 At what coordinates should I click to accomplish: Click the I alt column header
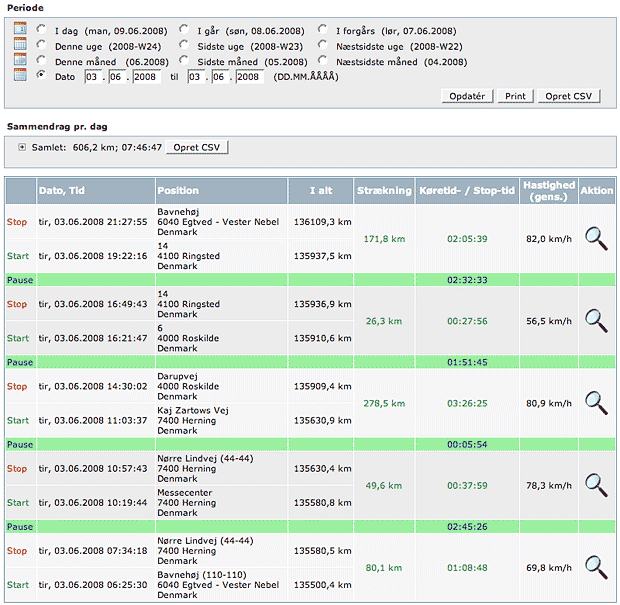point(321,191)
